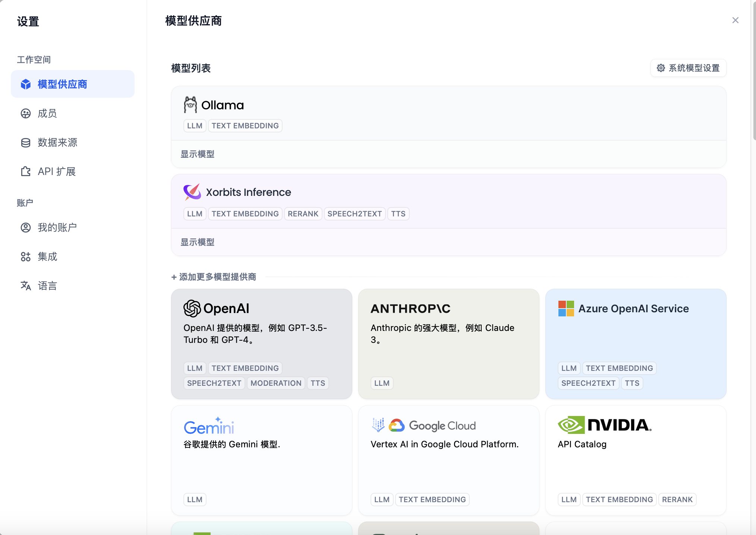Click the Azure OpenAI Service Microsoft logo
The width and height of the screenshot is (756, 535).
(x=566, y=309)
